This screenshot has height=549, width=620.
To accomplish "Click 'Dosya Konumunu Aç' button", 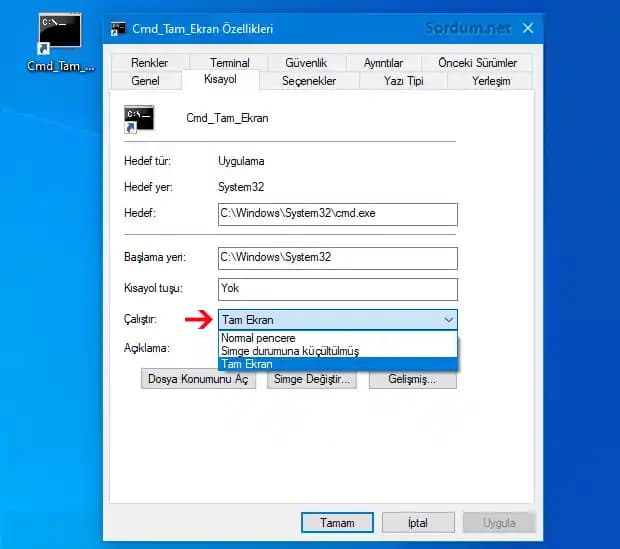I will (x=198, y=380).
